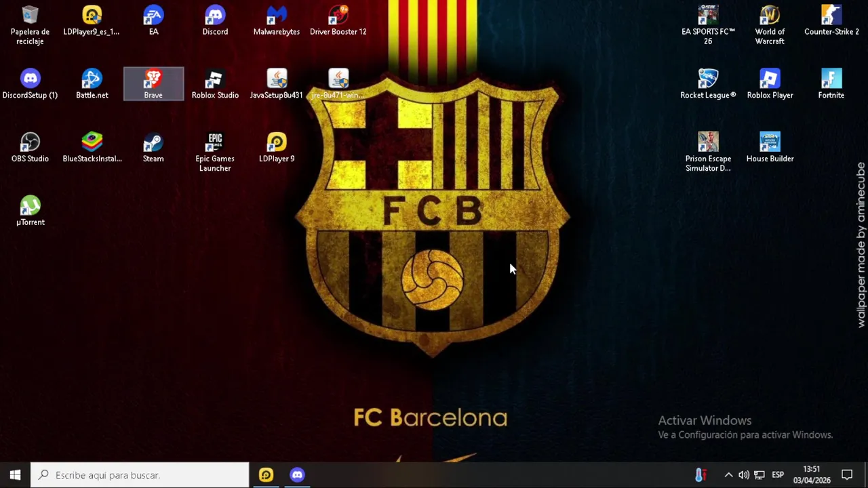Select the EA desktop shortcut
868x488 pixels.
point(153,20)
